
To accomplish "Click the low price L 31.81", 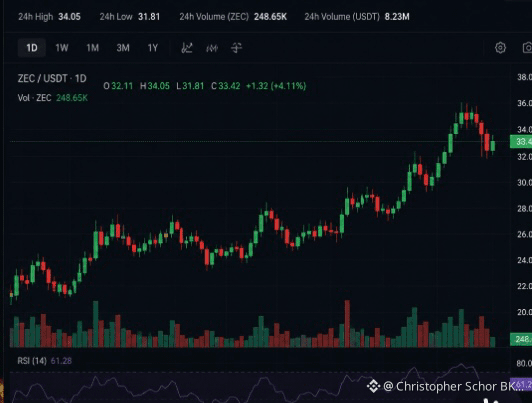I will (190, 86).
